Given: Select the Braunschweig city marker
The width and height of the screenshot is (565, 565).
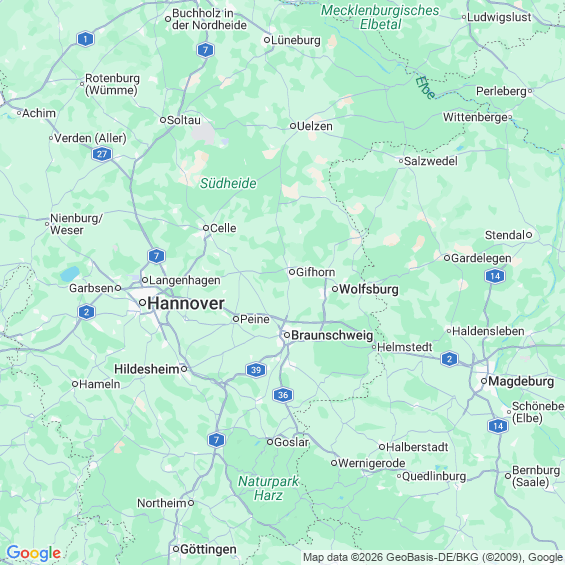Looking at the screenshot, I should [286, 335].
